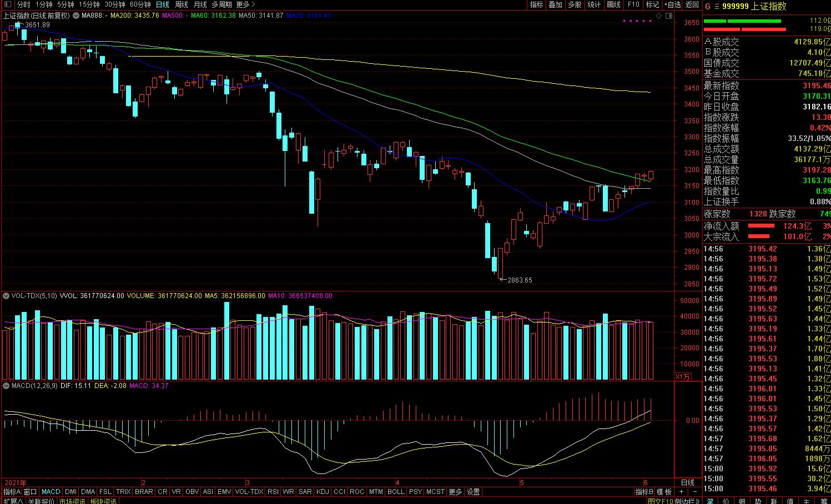Select the 分时 intraday period tab
Viewport: 831px width, 504px height.
click(x=23, y=4)
